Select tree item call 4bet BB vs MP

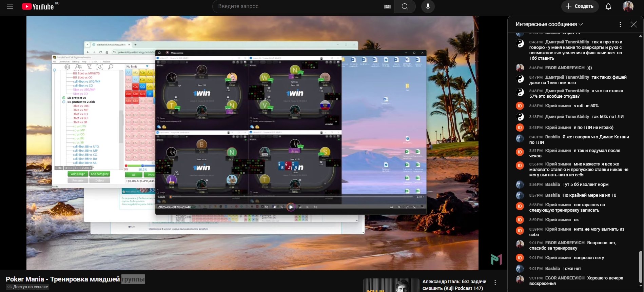coord(85,151)
